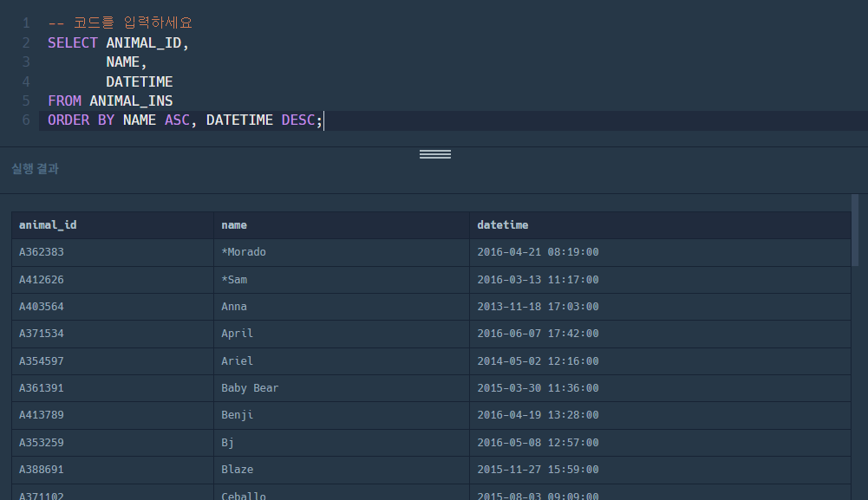Click the DESC keyword on line 6
This screenshot has width=868, height=500.
[297, 120]
